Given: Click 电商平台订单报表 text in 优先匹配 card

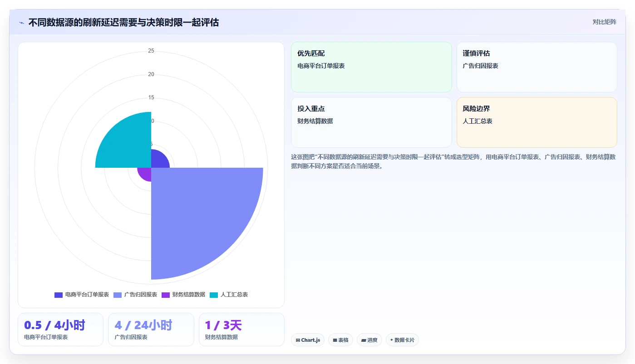Looking at the screenshot, I should point(321,66).
